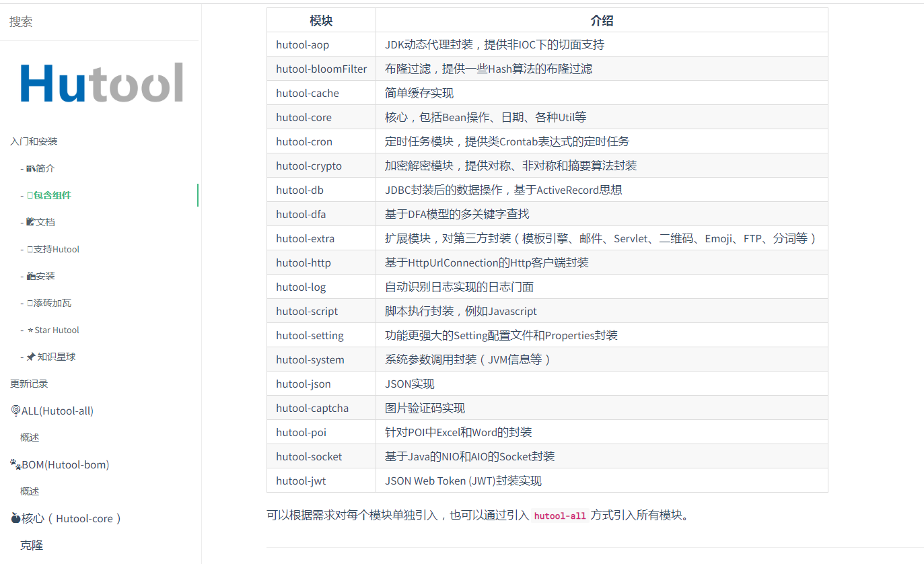Click the 扩展模块 description cell
Image resolution: width=924 pixels, height=564 pixels.
(x=602, y=238)
